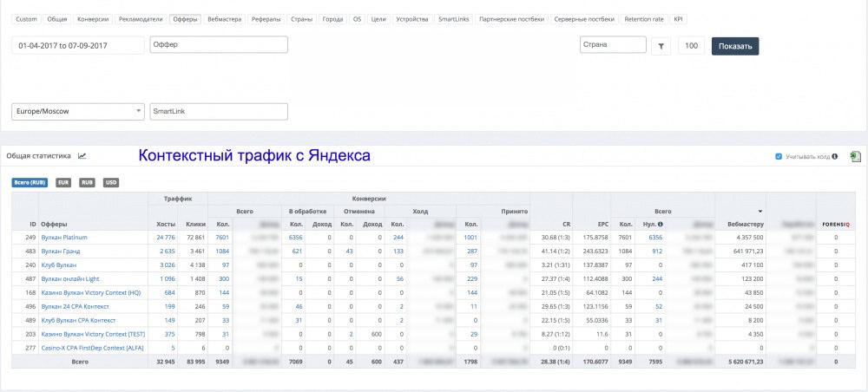Open the SmartLinks tab
The image size is (868, 392).
(453, 19)
